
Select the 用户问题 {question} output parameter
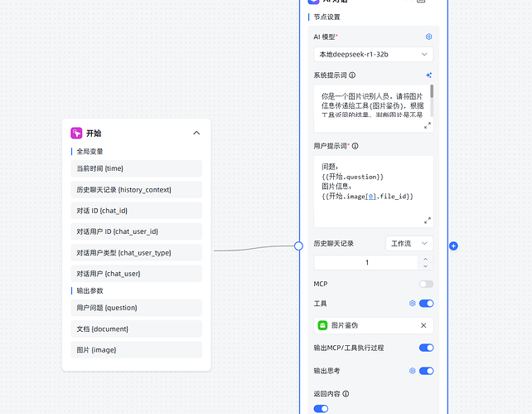[x=137, y=308]
